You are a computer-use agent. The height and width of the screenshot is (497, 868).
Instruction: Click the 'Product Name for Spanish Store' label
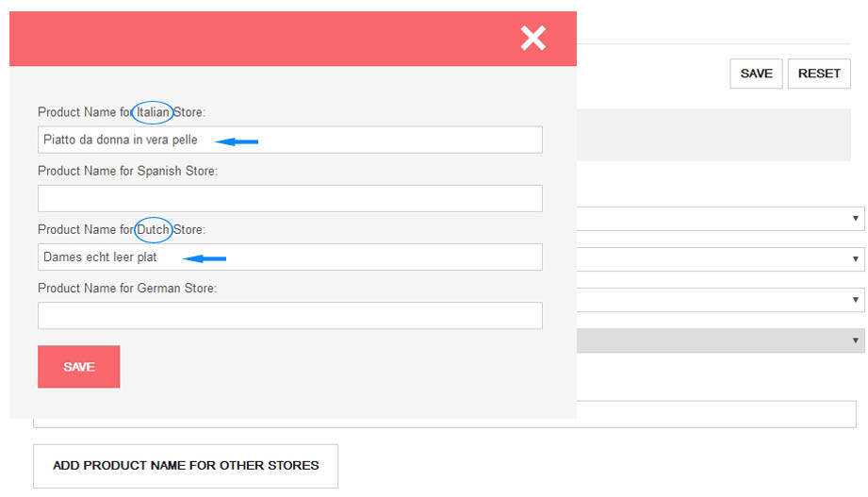click(127, 171)
